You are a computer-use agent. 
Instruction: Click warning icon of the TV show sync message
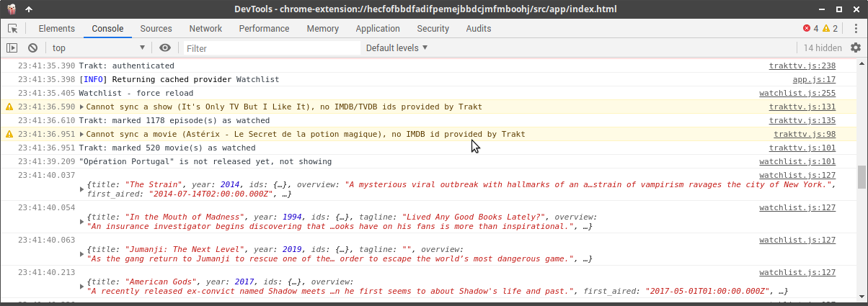click(x=9, y=107)
